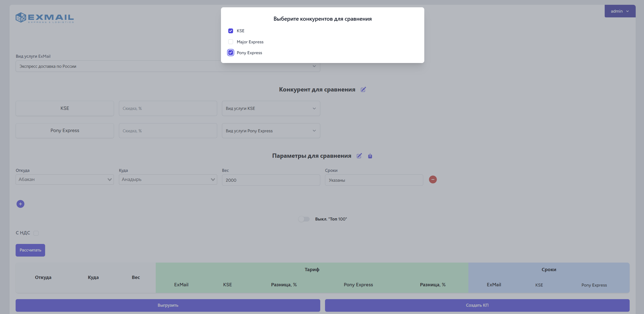
Task: Click the Куда column header in table
Action: click(x=93, y=277)
